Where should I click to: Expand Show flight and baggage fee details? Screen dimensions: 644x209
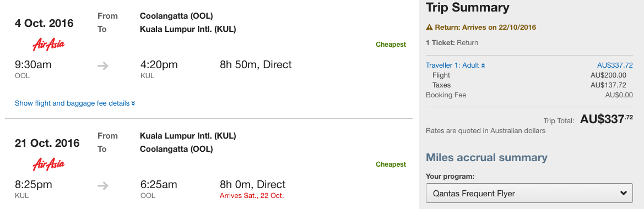(x=75, y=103)
